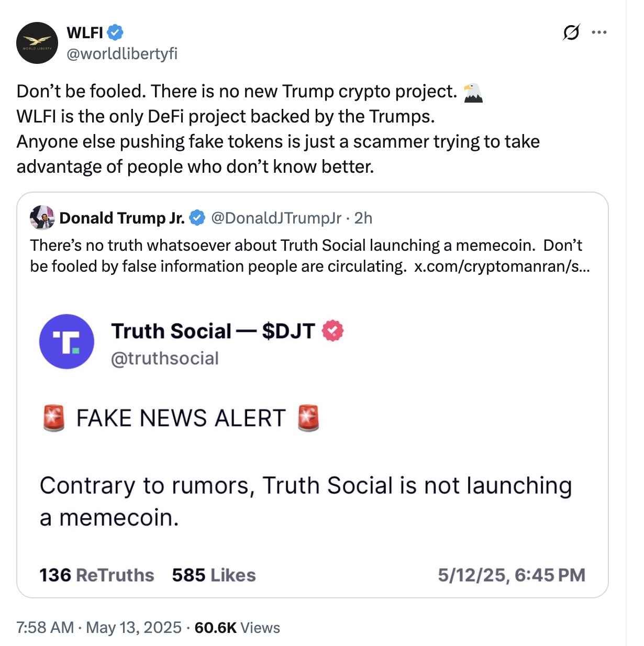The image size is (644, 646).
Task: Click the purple Truth Social logo
Action: pos(66,341)
